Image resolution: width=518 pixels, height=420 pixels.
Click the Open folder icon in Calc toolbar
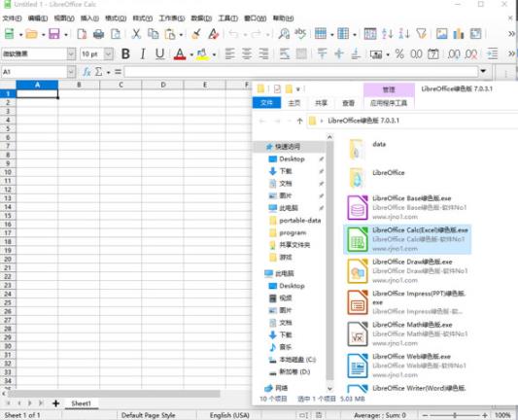[31, 34]
